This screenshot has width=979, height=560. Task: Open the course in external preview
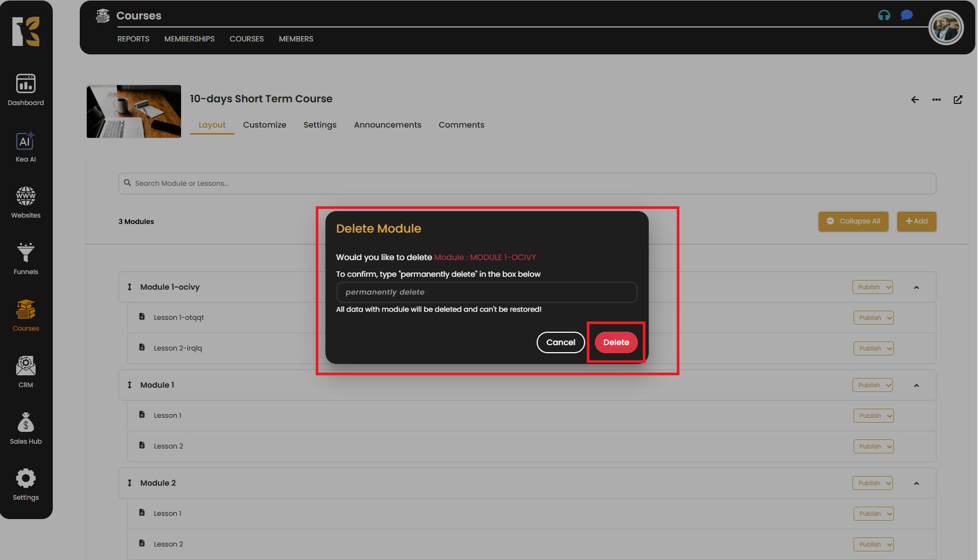tap(958, 100)
